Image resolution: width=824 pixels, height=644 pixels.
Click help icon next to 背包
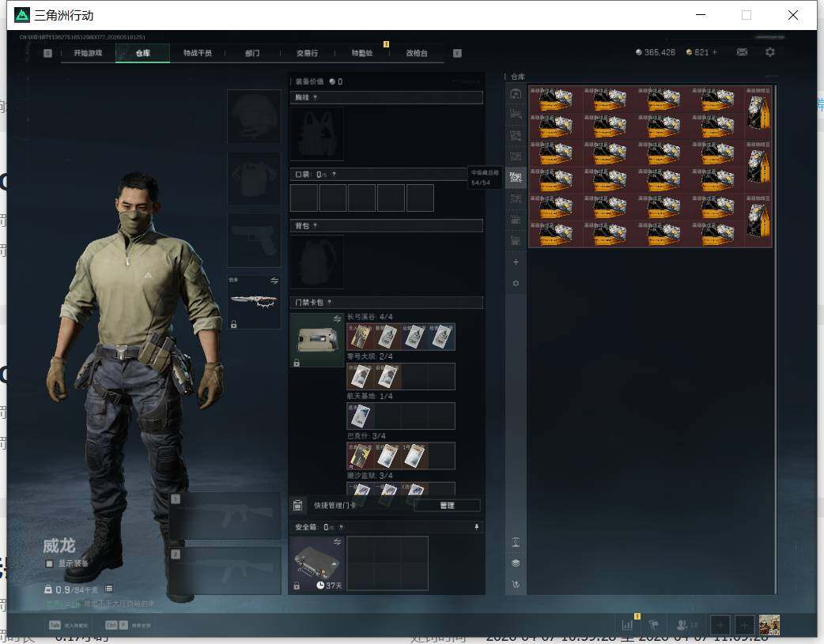(315, 226)
